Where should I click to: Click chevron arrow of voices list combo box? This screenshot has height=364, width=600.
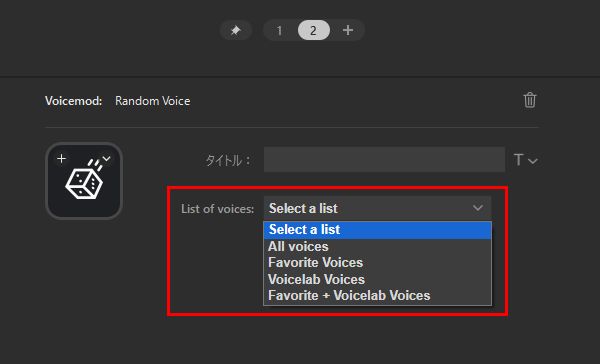(478, 208)
